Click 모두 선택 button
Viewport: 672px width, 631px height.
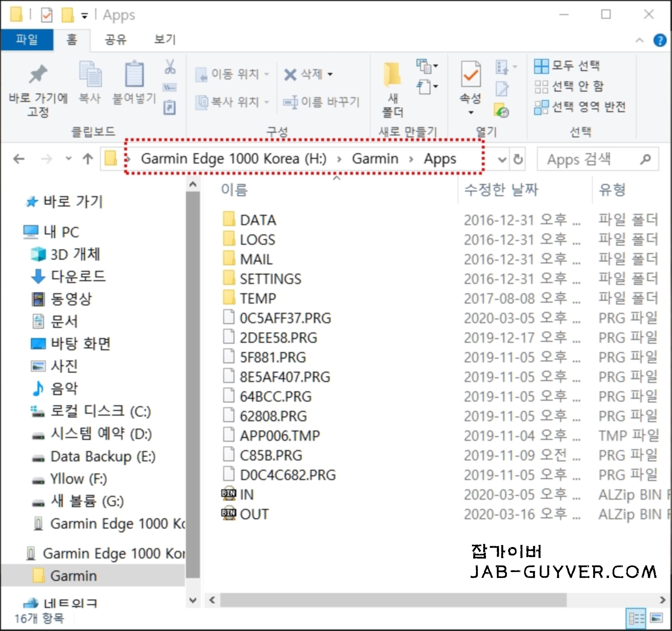567,66
